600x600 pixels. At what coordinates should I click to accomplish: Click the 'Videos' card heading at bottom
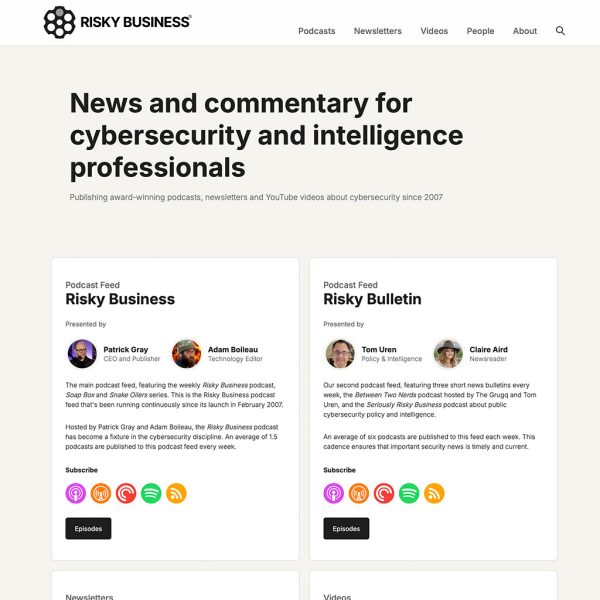337,597
